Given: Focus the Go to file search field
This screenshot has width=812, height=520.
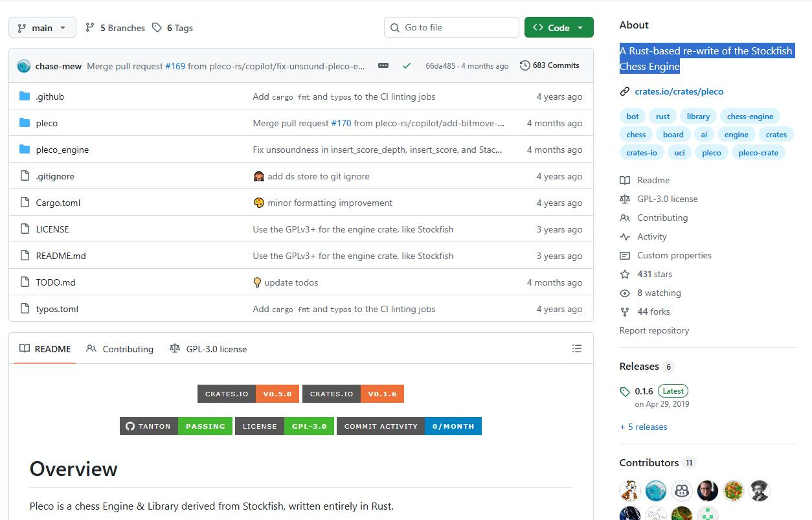Looking at the screenshot, I should point(451,27).
